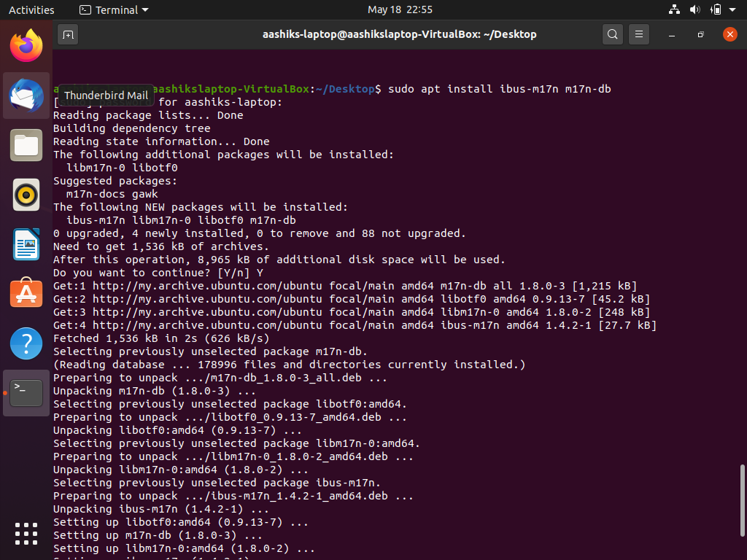Click the Activities button
Image resolution: width=747 pixels, height=560 pixels.
click(31, 9)
